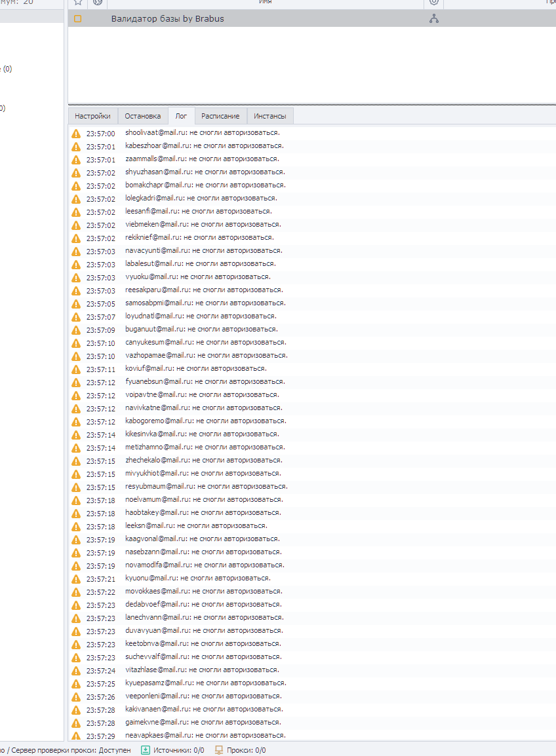
Task: Click warning icon for kabeszhoar@mail.ru entry
Action: 76,147
